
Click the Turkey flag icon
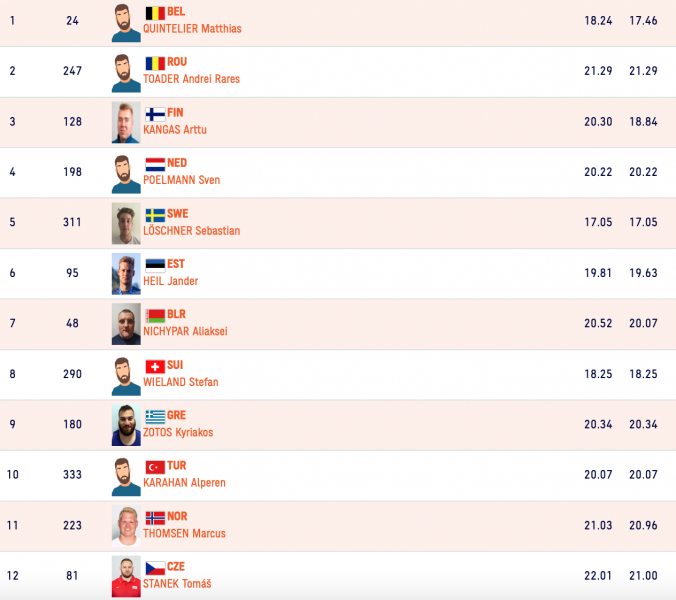coord(155,467)
